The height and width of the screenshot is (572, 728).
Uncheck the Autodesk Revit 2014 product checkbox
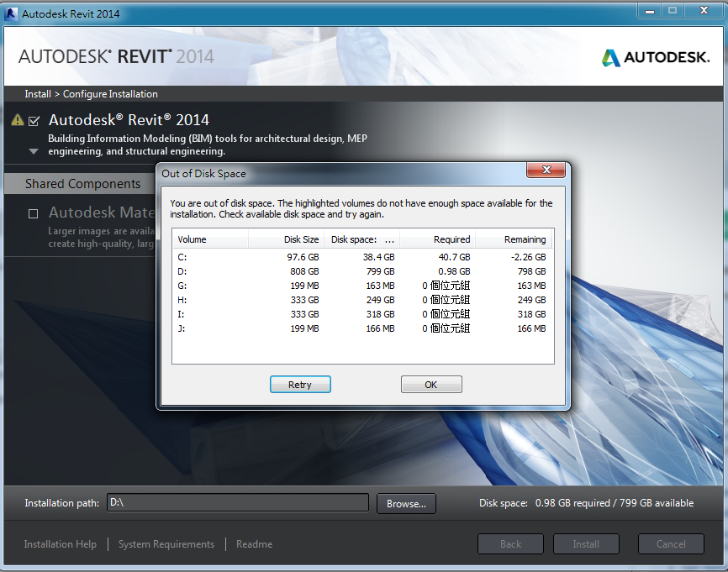[34, 119]
